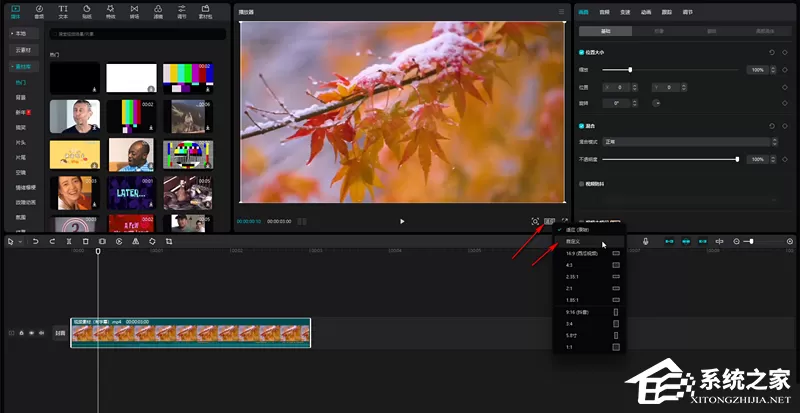Expand the 本地 local media section

tap(24, 34)
